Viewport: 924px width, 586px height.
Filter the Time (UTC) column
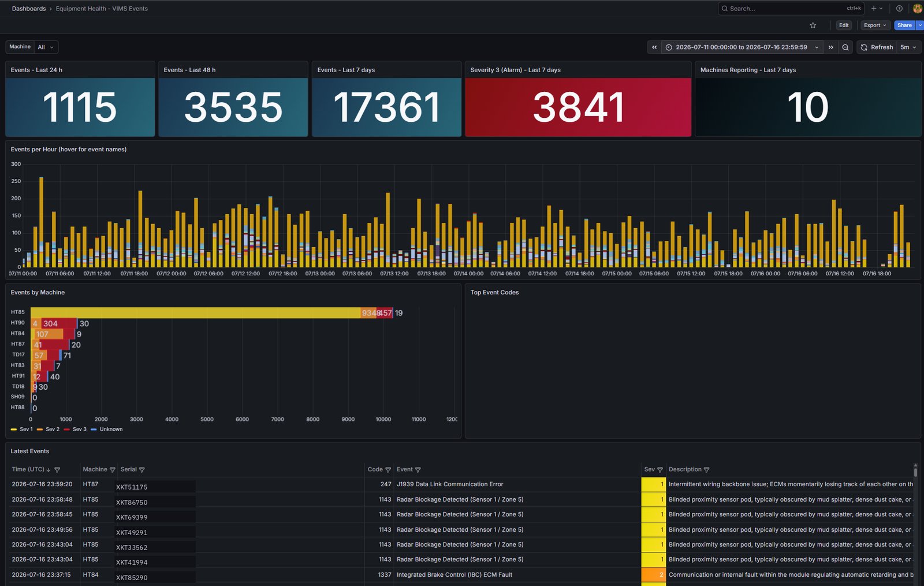point(57,470)
